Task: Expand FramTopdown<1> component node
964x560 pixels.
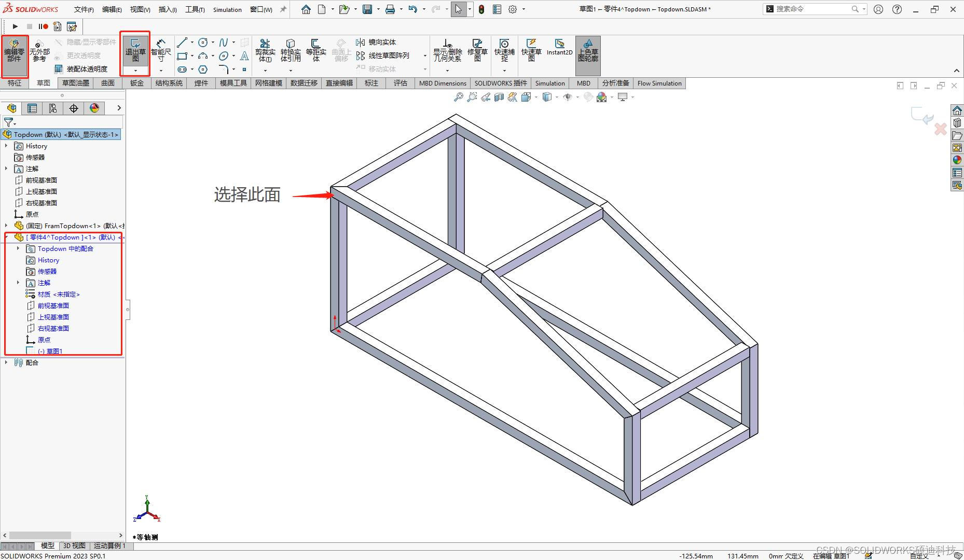Action: [x=6, y=226]
